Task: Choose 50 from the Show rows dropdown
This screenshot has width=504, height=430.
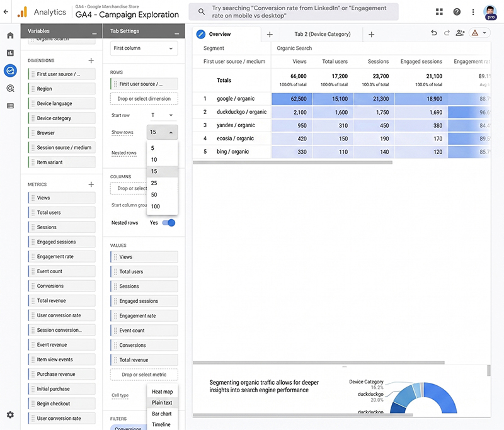Action: [x=153, y=195]
